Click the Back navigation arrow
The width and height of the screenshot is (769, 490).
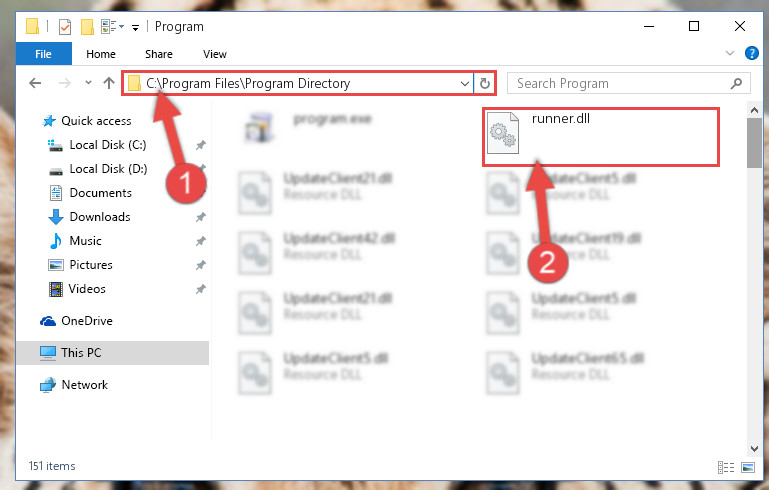click(x=35, y=83)
